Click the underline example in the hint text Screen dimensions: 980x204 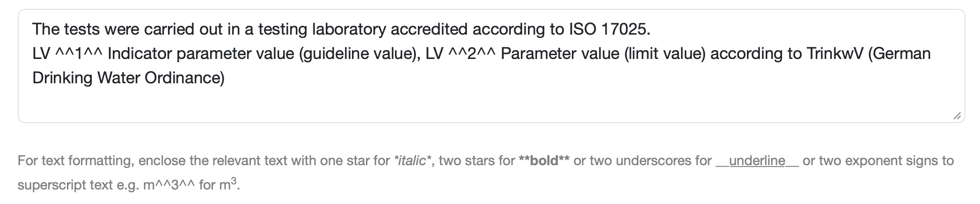click(757, 161)
